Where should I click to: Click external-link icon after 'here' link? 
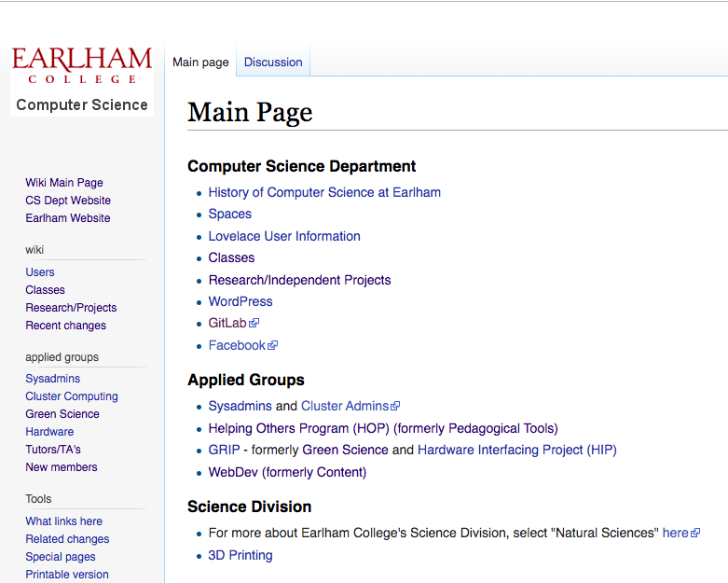click(x=695, y=534)
